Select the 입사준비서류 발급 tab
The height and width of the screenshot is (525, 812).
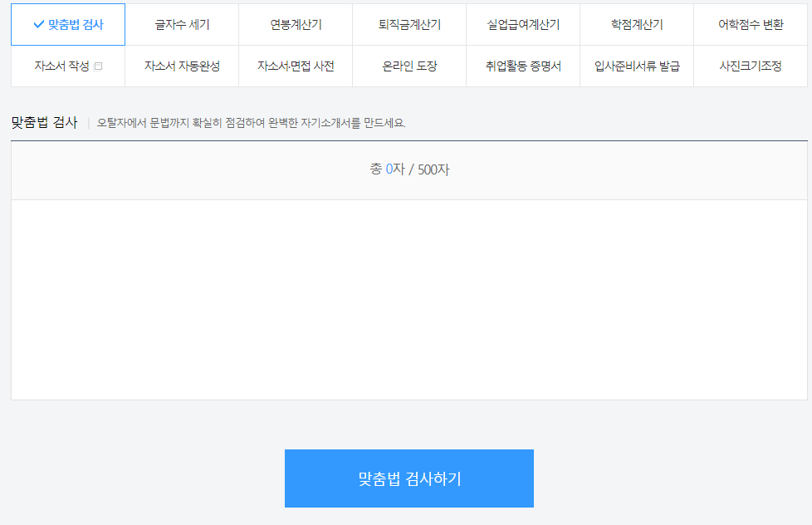[x=637, y=66]
